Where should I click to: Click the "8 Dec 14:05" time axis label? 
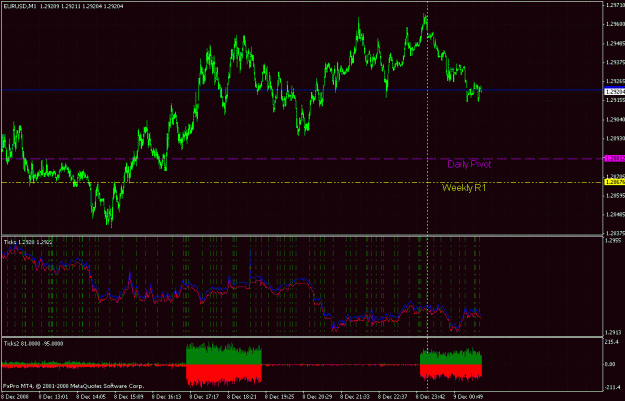tap(91, 397)
